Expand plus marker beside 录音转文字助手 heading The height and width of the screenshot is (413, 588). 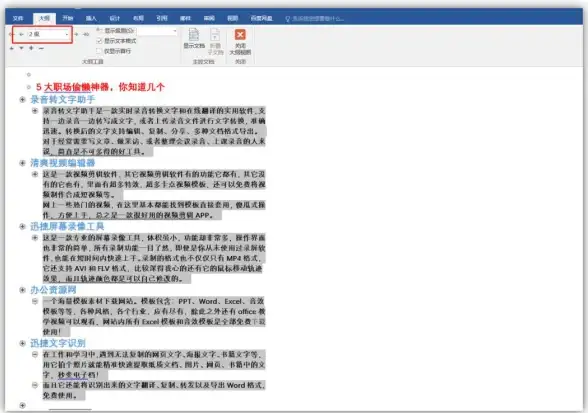click(22, 99)
